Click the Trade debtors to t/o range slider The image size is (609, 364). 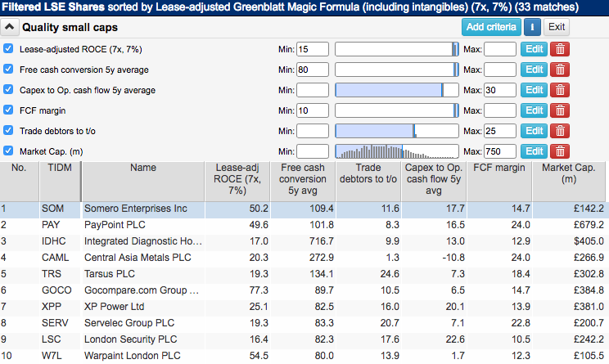tap(396, 131)
